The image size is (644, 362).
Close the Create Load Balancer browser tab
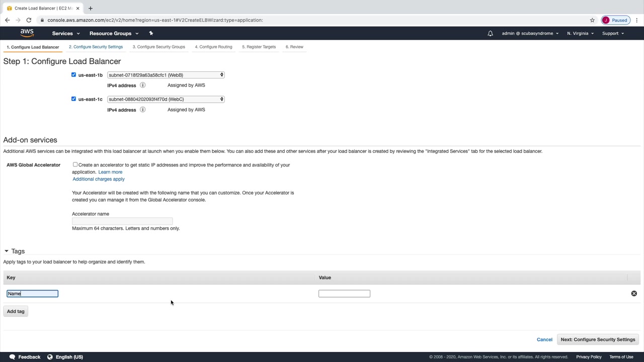[77, 8]
